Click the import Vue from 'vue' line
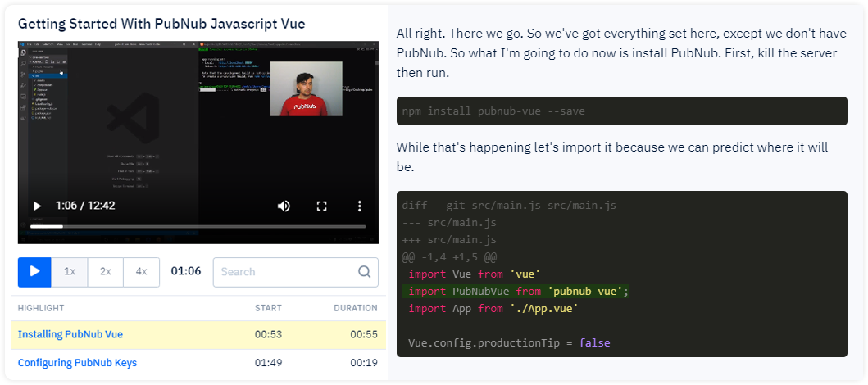868x385 pixels. 475,274
